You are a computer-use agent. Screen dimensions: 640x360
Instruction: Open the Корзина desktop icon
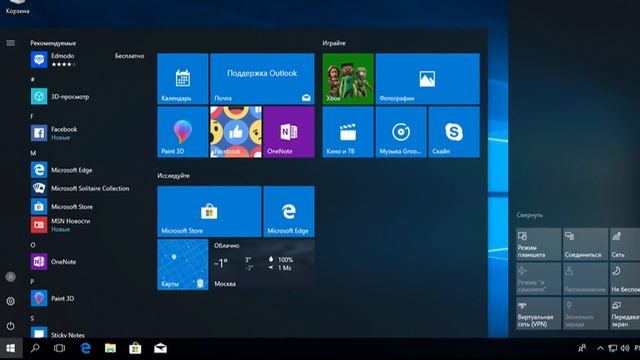[x=18, y=7]
